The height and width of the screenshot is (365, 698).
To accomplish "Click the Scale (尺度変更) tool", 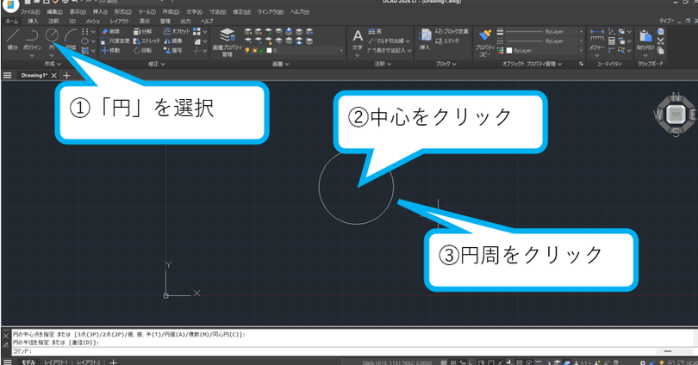I will point(115,41).
